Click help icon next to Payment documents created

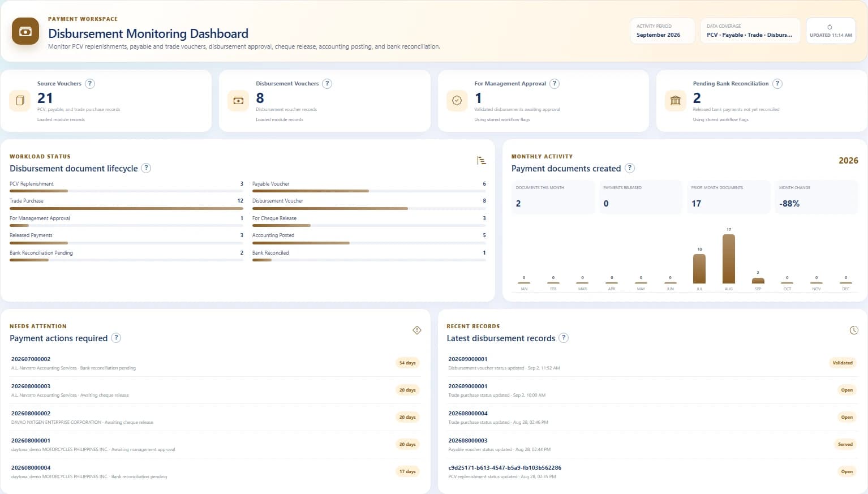click(x=630, y=168)
